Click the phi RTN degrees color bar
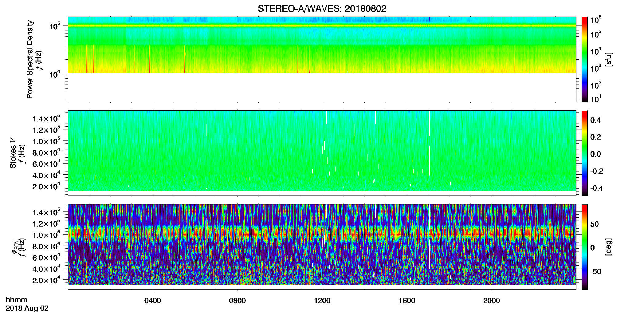This screenshot has height=332, width=644. [x=585, y=247]
